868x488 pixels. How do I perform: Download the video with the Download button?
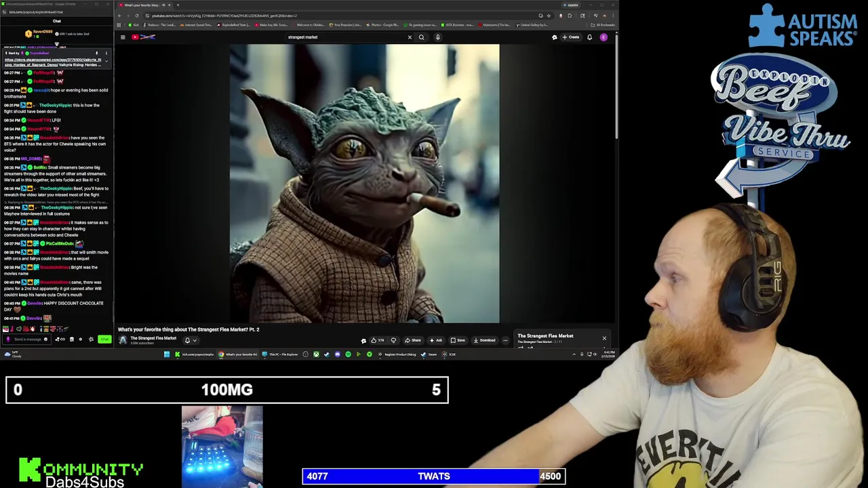pyautogui.click(x=485, y=340)
